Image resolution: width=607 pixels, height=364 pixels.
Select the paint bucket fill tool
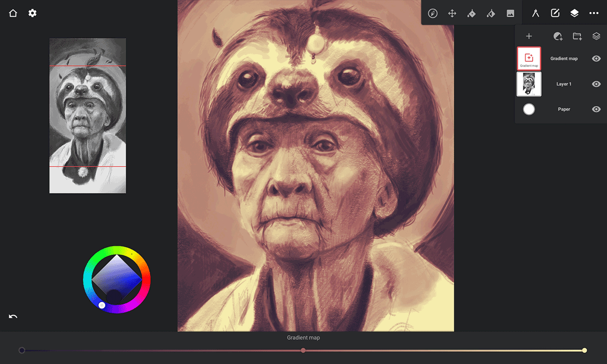[471, 13]
